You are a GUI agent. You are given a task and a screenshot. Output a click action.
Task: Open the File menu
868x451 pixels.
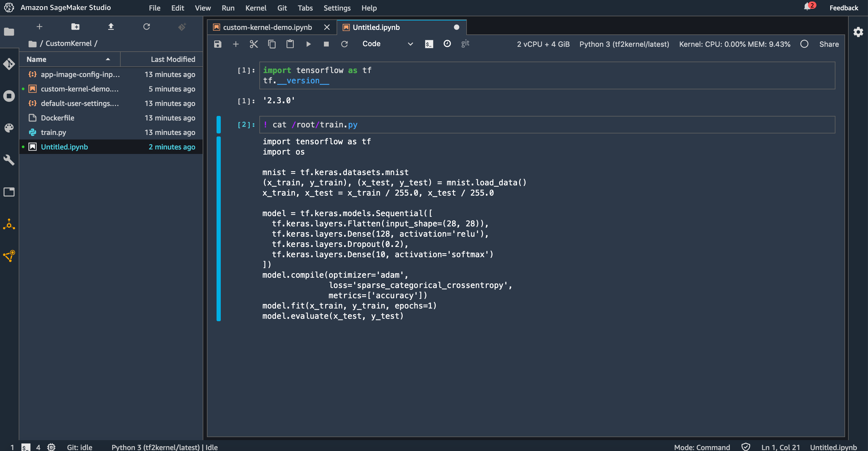pyautogui.click(x=155, y=8)
